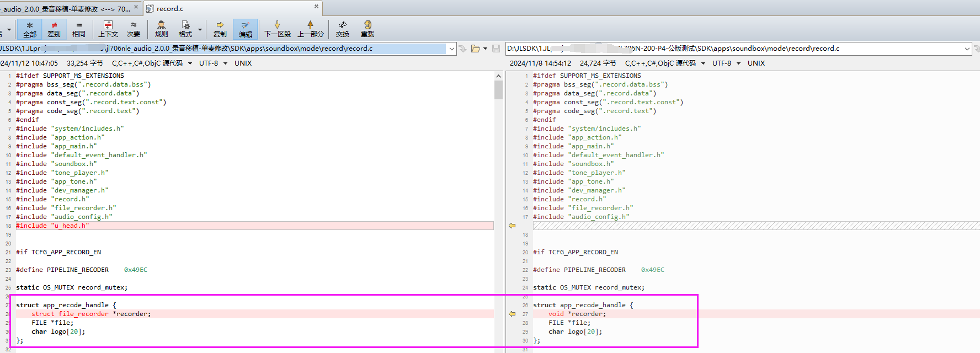The image size is (980, 353).
Task: Go to 上一部分 (previous section)
Action: 311,29
